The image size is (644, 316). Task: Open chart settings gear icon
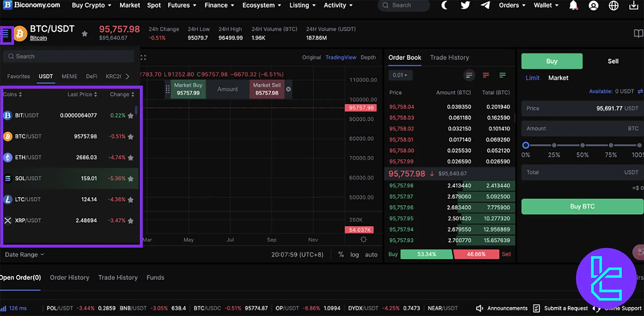[x=364, y=239]
